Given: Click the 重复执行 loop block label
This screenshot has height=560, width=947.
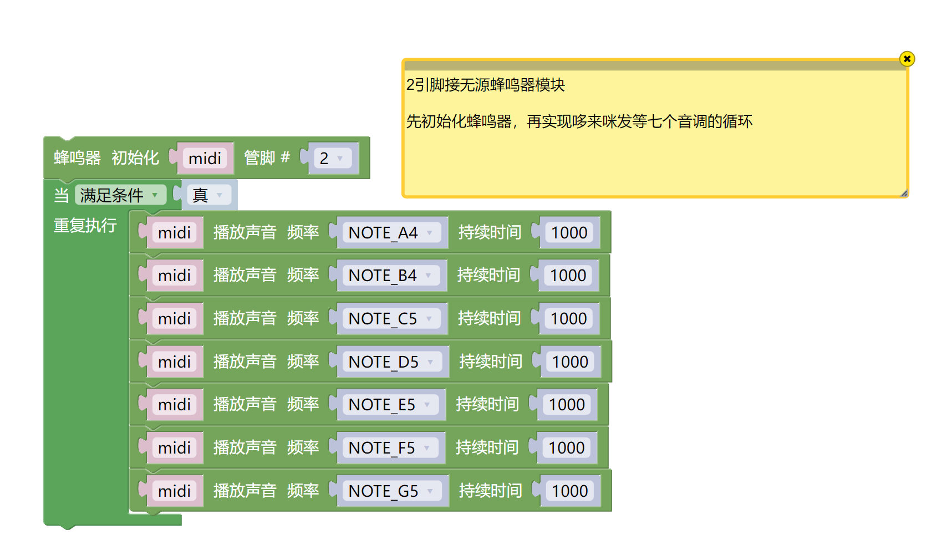Looking at the screenshot, I should click(x=86, y=225).
